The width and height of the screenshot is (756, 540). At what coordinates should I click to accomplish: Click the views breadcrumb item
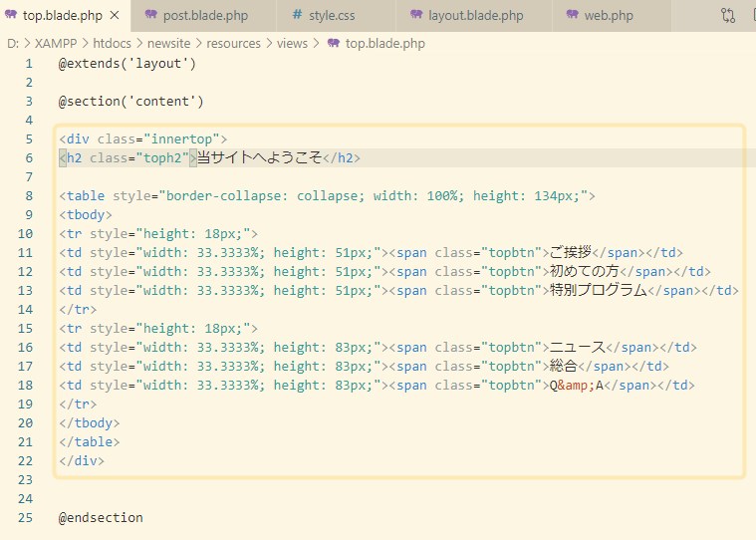pos(293,44)
